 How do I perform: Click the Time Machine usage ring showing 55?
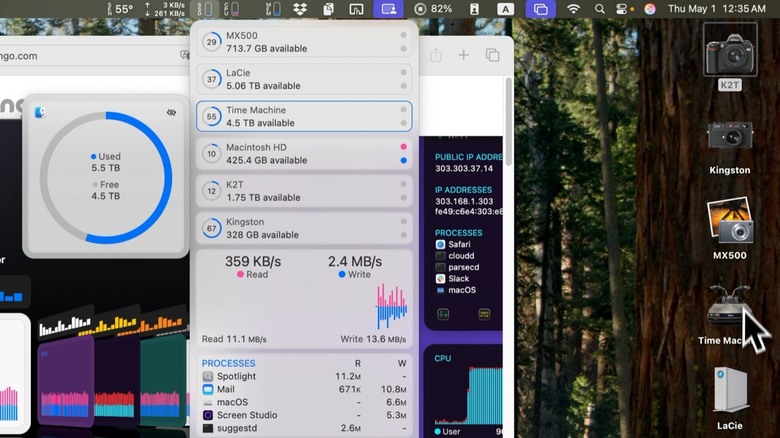[211, 116]
